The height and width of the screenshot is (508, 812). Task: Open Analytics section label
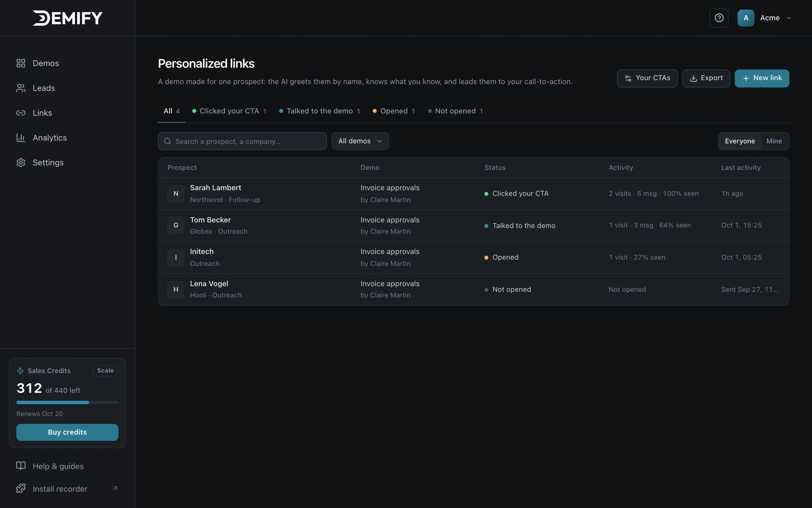coord(50,138)
